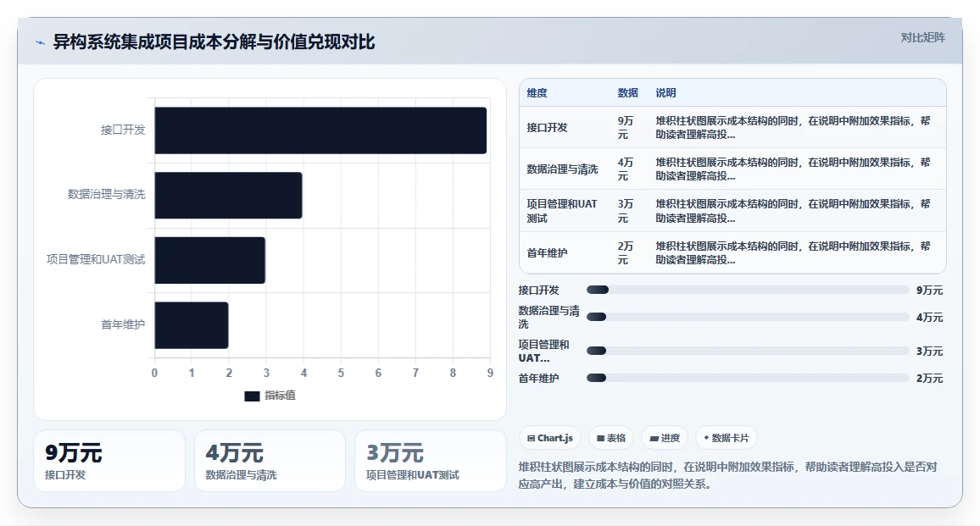Open the 9万元 接口开发 stat card
The image size is (980, 526).
click(x=109, y=461)
